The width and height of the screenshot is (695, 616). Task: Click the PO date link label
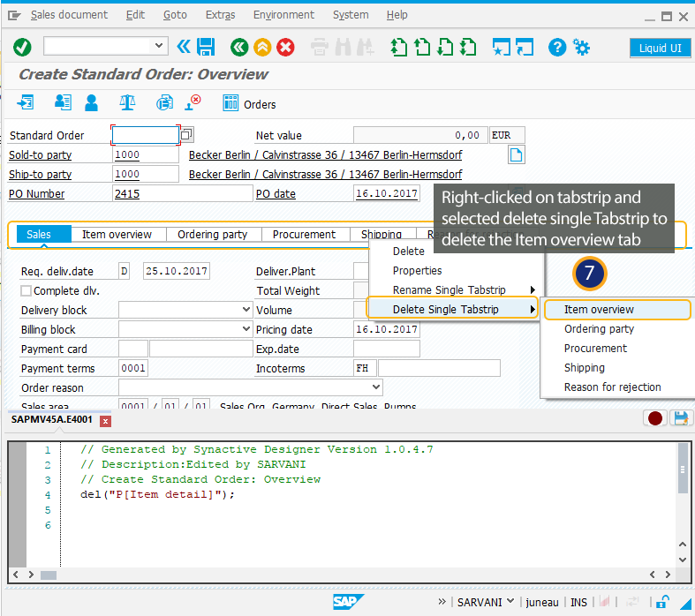(x=276, y=194)
